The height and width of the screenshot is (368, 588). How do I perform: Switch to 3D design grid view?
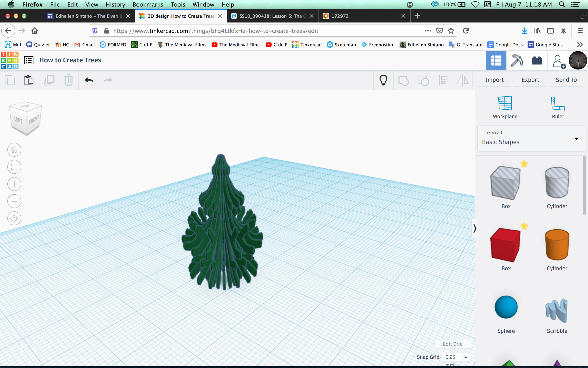tap(496, 61)
